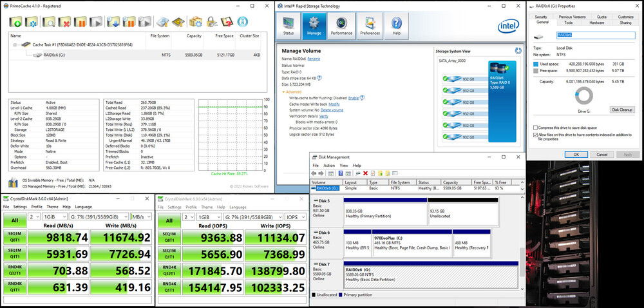
Task: Open Settings menu in MB/s CrystalDiskMark window
Action: [20, 207]
